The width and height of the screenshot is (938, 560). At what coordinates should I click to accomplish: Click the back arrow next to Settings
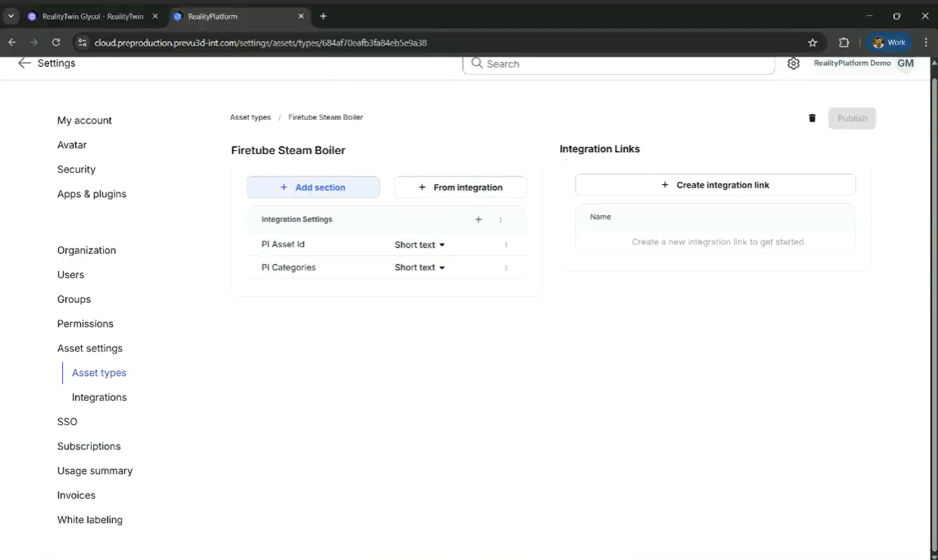(x=24, y=63)
